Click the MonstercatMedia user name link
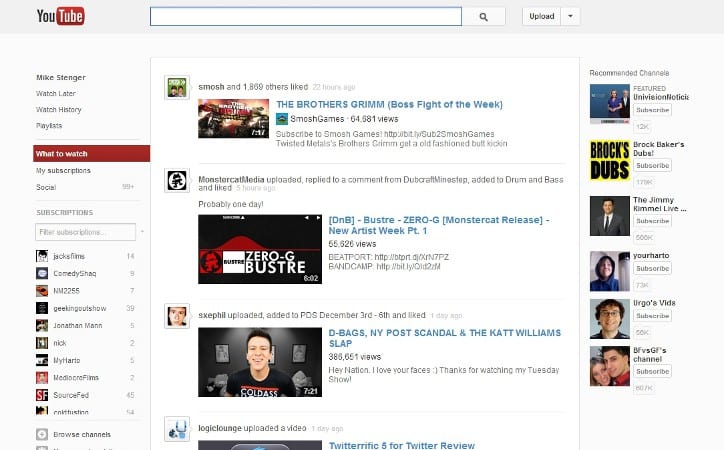 pyautogui.click(x=231, y=180)
